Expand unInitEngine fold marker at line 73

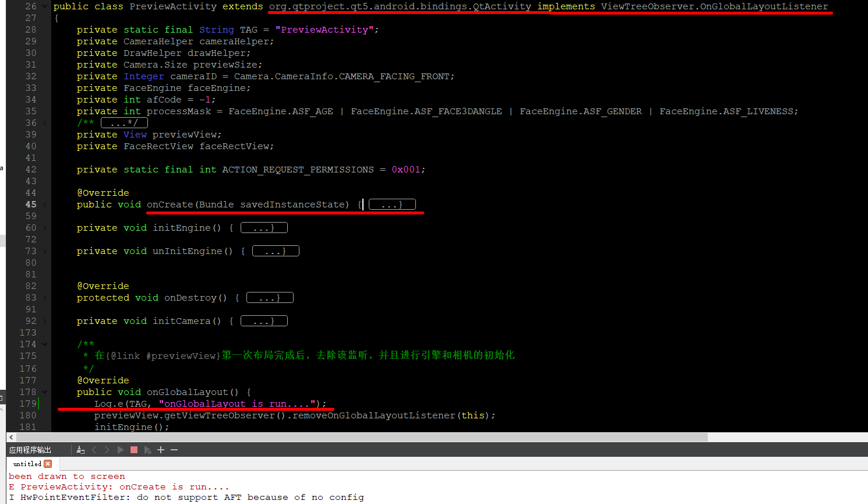[44, 251]
